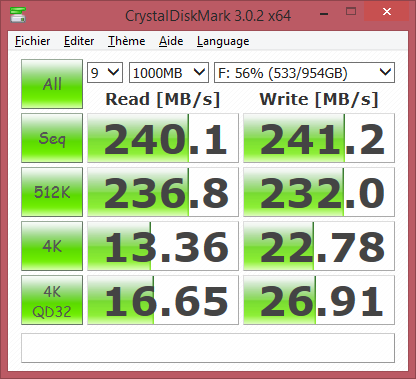Click the Read [MB/s] column header
Image resolution: width=416 pixels, height=379 pixels.
[163, 99]
